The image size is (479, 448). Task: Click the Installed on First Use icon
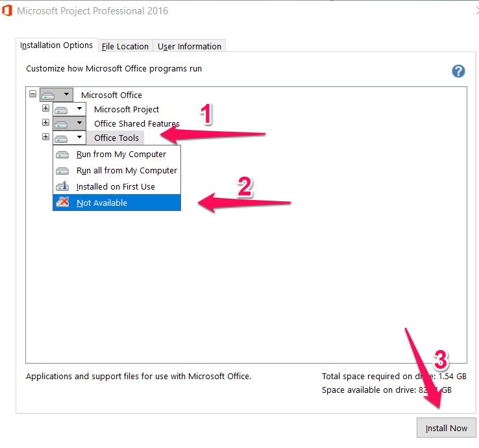click(63, 186)
